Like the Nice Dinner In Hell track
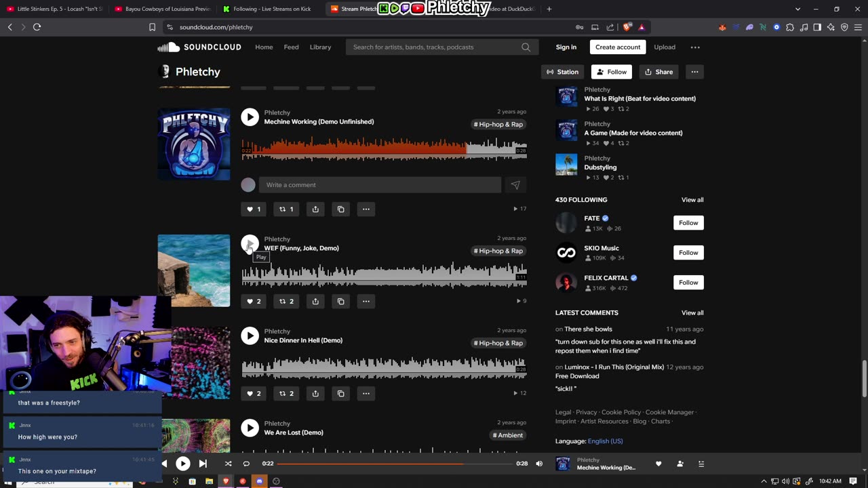Image resolution: width=868 pixels, height=488 pixels. (x=253, y=393)
